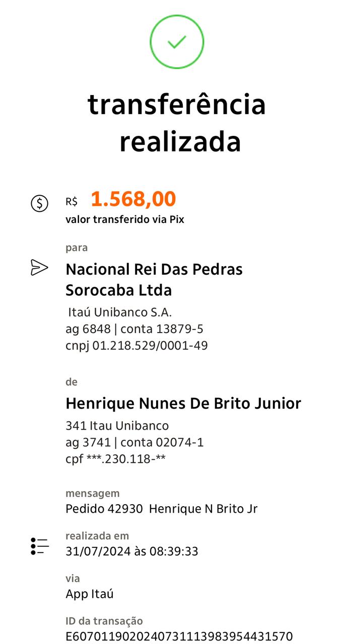Image resolution: width=354 pixels, height=644 pixels.
Task: Select recipient agency 6848 and account line
Action: [x=134, y=329]
